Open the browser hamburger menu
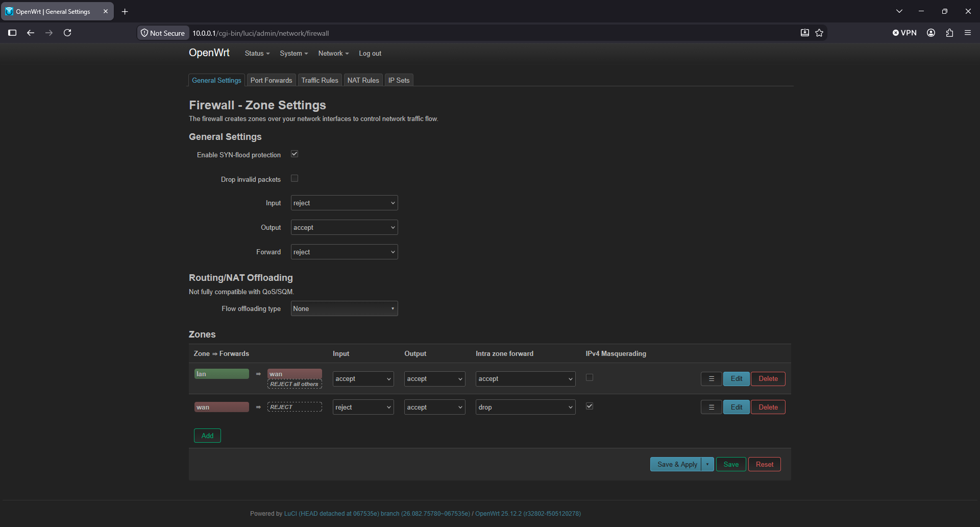Screen dimensions: 980x527 (x=968, y=33)
